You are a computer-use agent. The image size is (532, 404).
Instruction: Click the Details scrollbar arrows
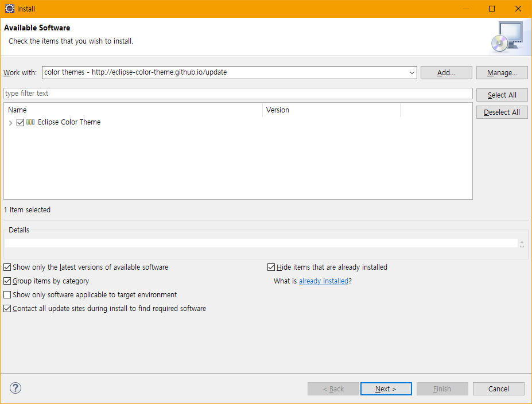pyautogui.click(x=522, y=243)
